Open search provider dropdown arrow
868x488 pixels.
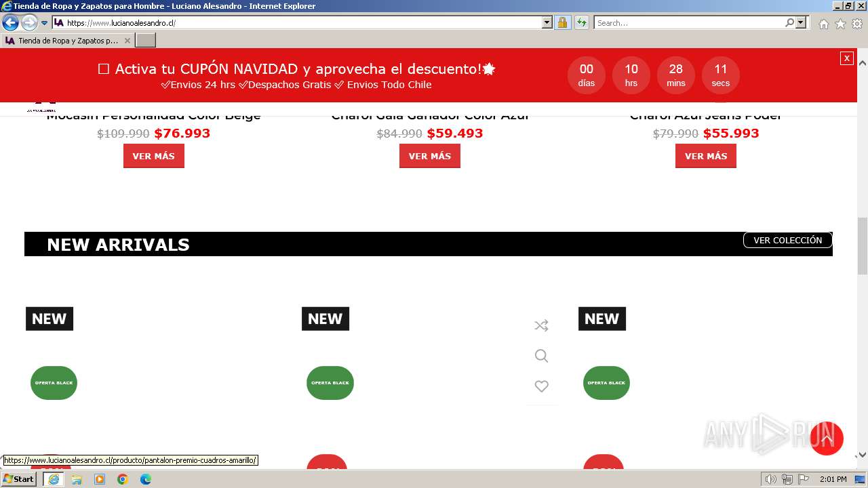tap(801, 22)
